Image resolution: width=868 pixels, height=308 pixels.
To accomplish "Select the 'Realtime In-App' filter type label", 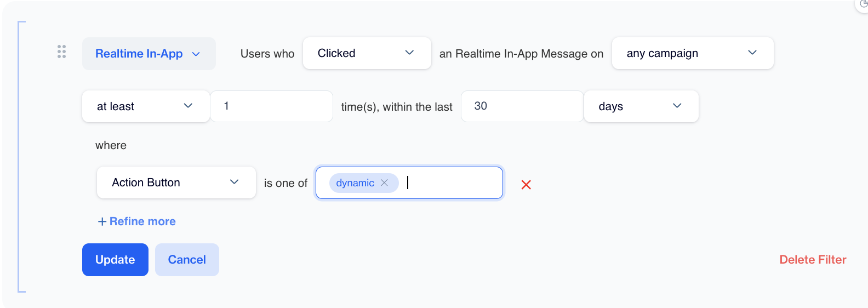I will [139, 54].
